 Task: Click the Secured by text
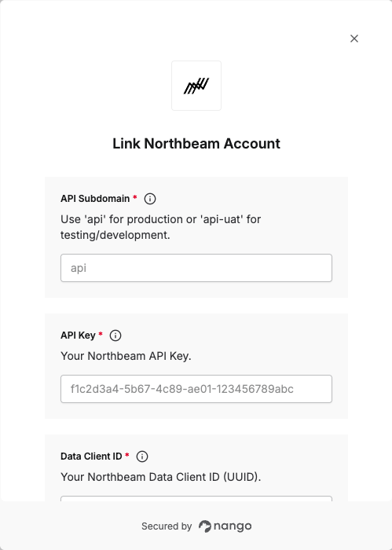point(167,526)
